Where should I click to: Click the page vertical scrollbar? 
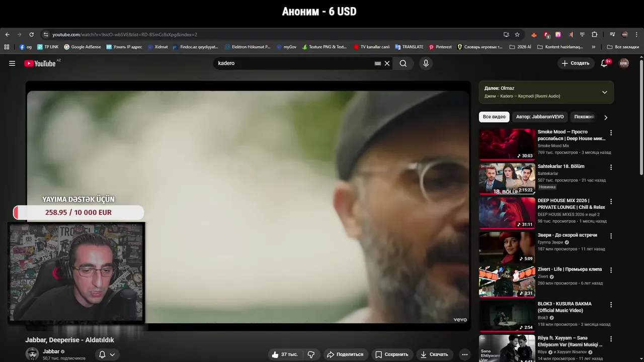(641, 119)
